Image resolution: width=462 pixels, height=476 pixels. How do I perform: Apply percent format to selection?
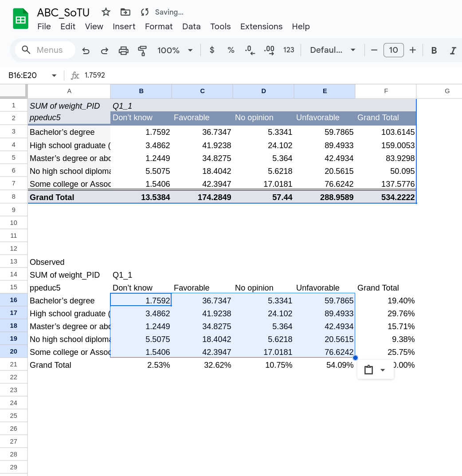point(231,50)
